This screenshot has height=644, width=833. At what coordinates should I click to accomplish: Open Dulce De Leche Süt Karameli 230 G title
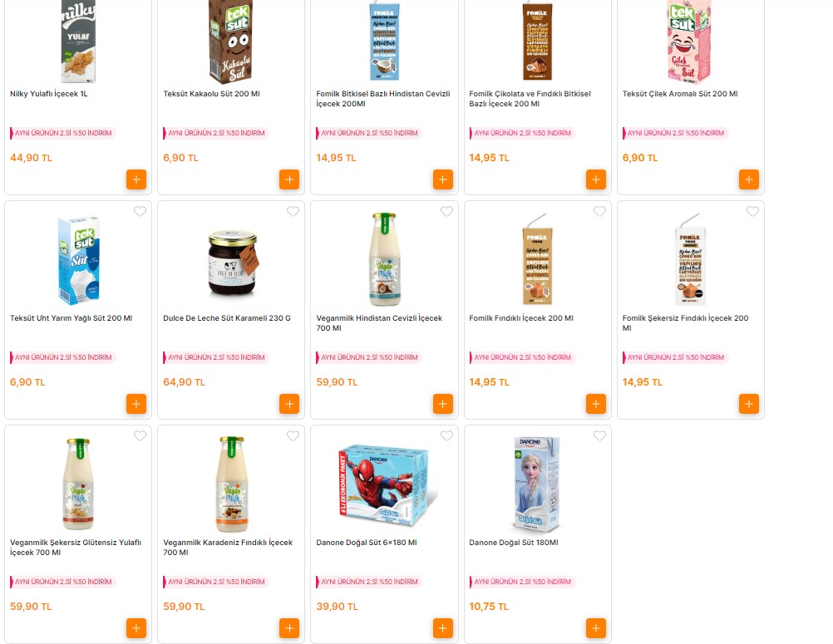[227, 318]
